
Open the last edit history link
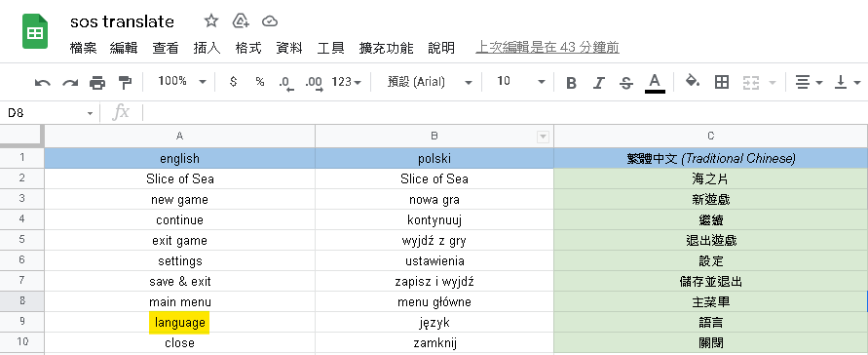547,48
